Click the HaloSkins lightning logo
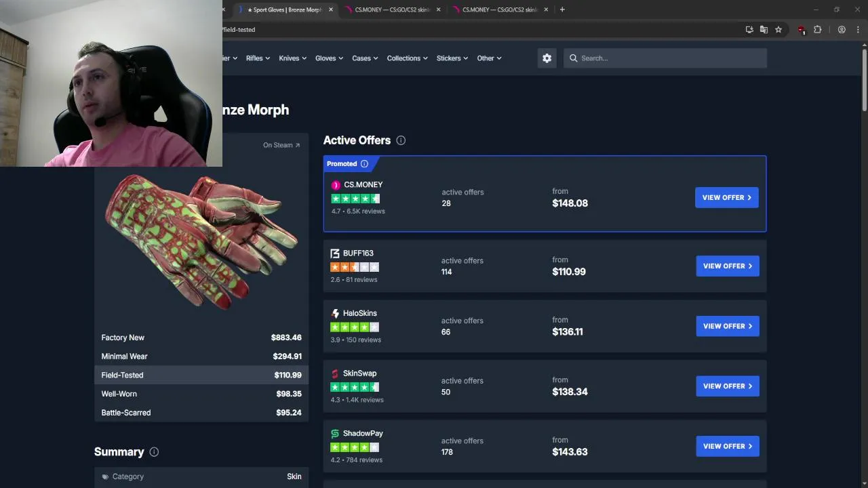Screen dimensions: 868x488 click(x=335, y=314)
